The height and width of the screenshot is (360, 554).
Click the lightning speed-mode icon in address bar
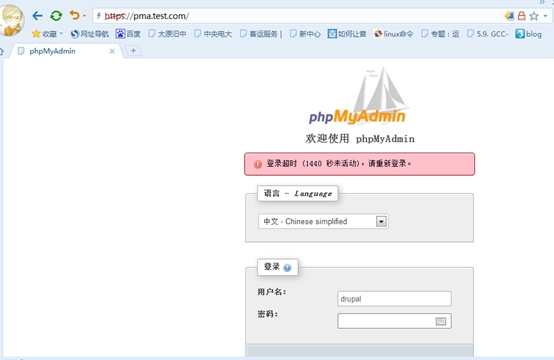pos(99,16)
